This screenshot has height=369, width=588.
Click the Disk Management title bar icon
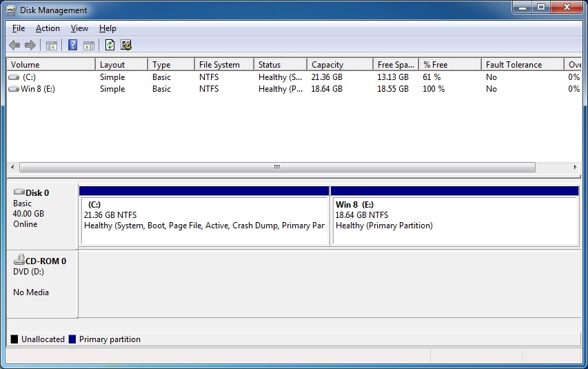[x=11, y=10]
